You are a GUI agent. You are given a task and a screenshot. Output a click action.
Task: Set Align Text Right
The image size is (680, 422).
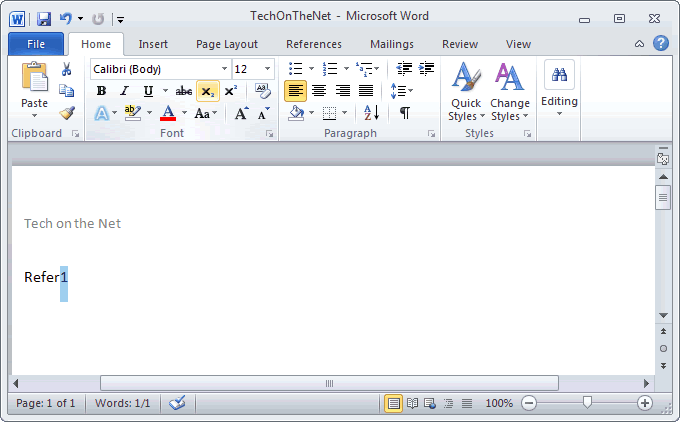coord(343,91)
